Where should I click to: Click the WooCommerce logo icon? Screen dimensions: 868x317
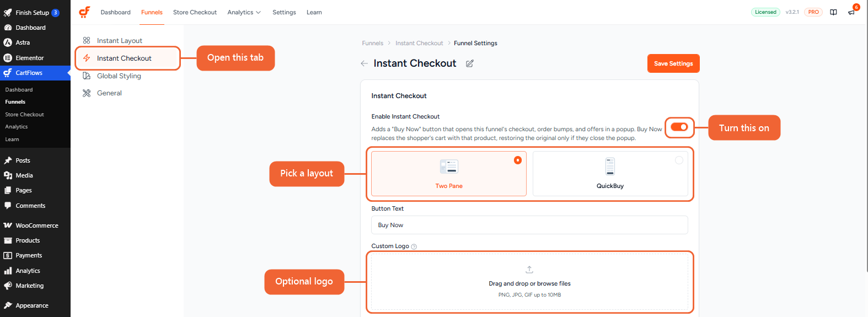tap(8, 225)
